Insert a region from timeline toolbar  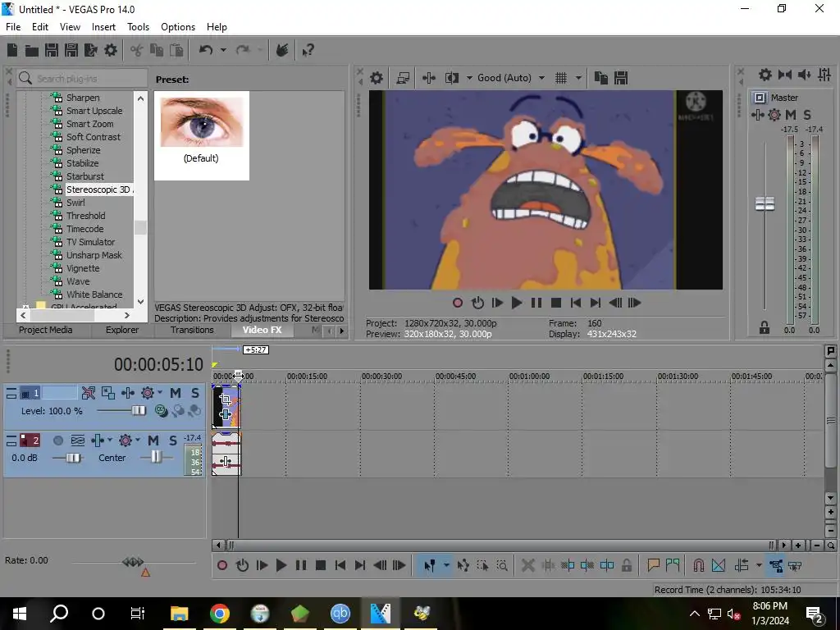point(673,565)
